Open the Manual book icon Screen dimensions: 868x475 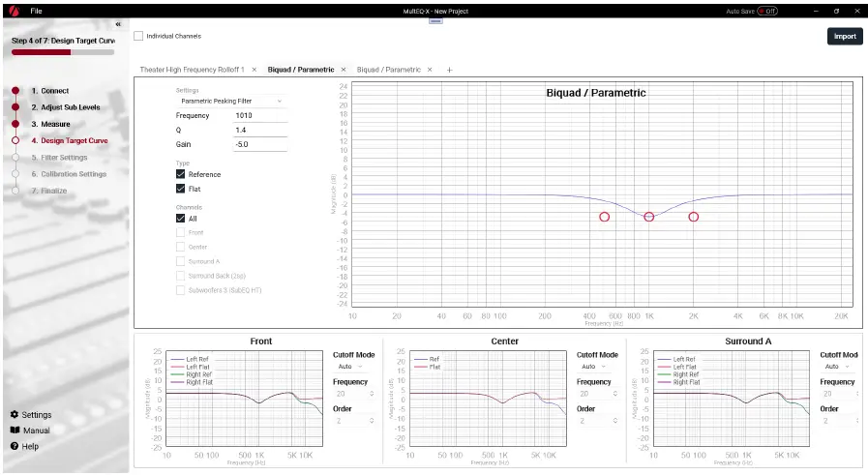[x=15, y=430]
